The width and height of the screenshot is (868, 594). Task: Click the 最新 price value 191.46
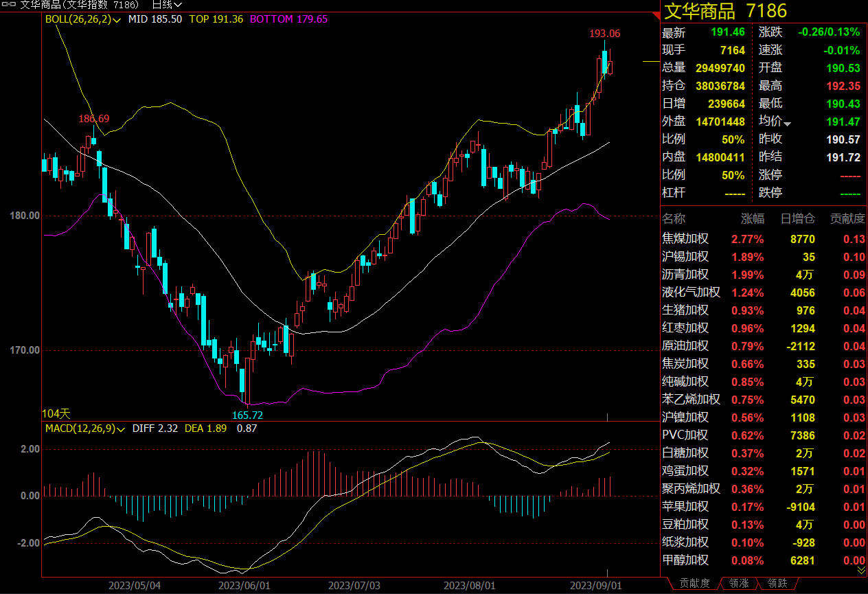729,32
